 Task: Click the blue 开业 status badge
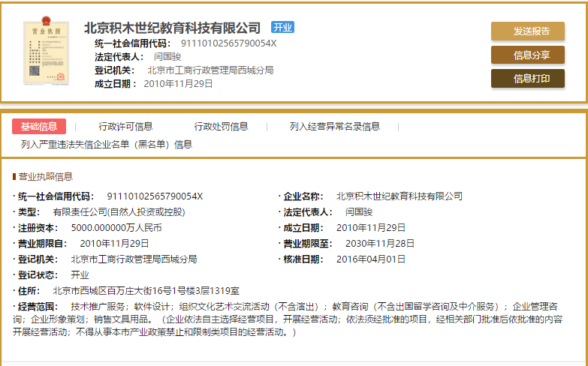[x=282, y=28]
